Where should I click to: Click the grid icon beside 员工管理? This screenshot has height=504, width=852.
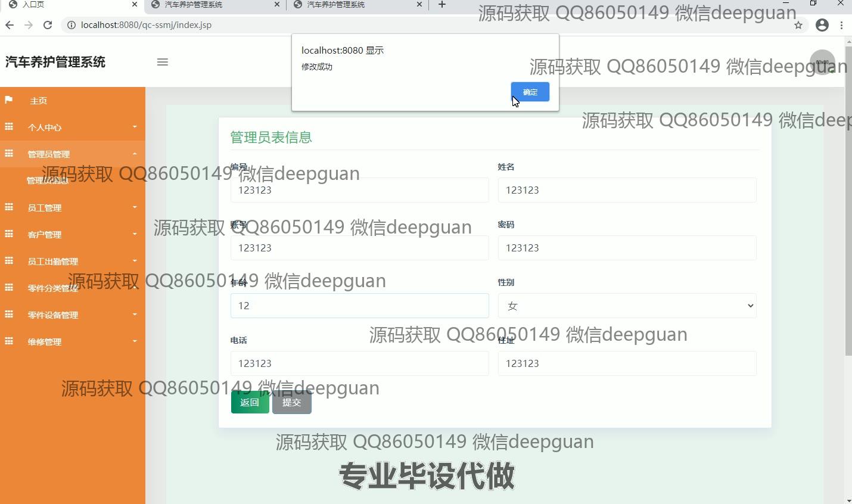[x=9, y=207]
